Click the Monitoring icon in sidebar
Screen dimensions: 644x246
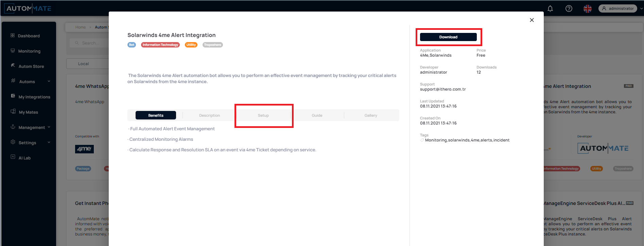[13, 51]
